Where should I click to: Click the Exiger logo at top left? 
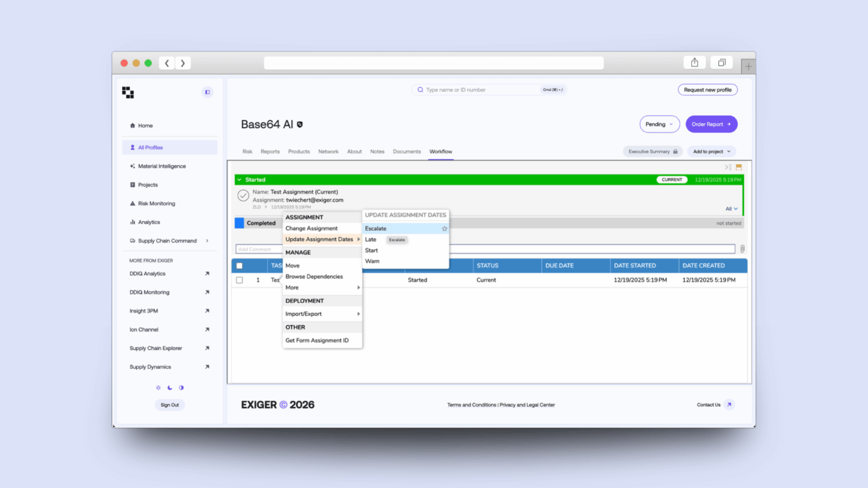pyautogui.click(x=128, y=92)
